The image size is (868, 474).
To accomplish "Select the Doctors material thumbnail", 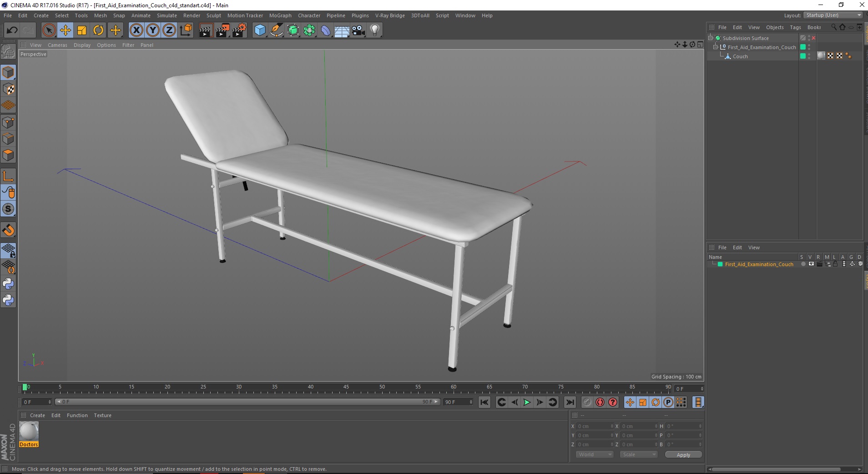I will (x=29, y=431).
